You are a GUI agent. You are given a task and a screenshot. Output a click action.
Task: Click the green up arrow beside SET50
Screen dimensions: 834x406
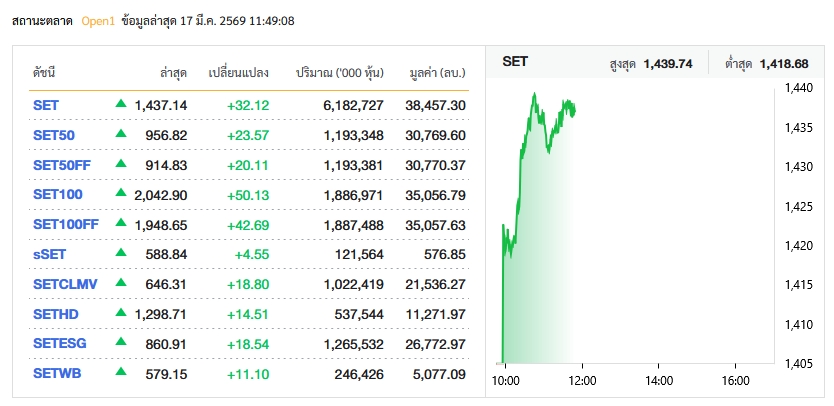click(121, 133)
